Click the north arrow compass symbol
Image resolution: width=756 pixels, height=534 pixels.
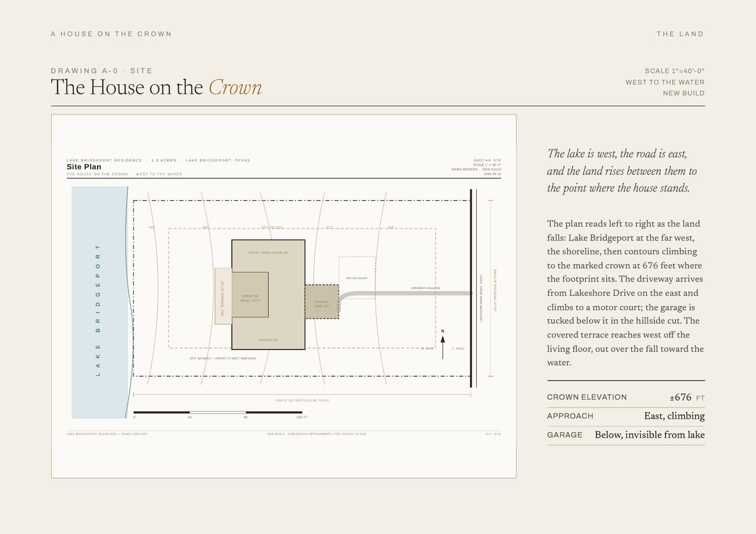point(443,344)
